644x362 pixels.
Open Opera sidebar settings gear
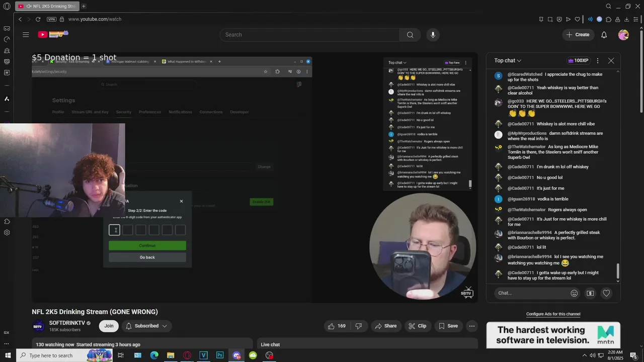click(7, 232)
